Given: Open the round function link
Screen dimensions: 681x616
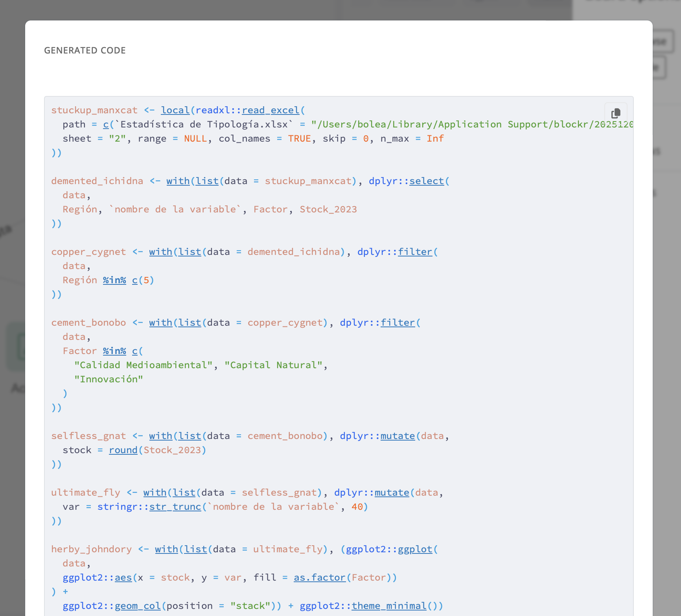Looking at the screenshot, I should (123, 450).
